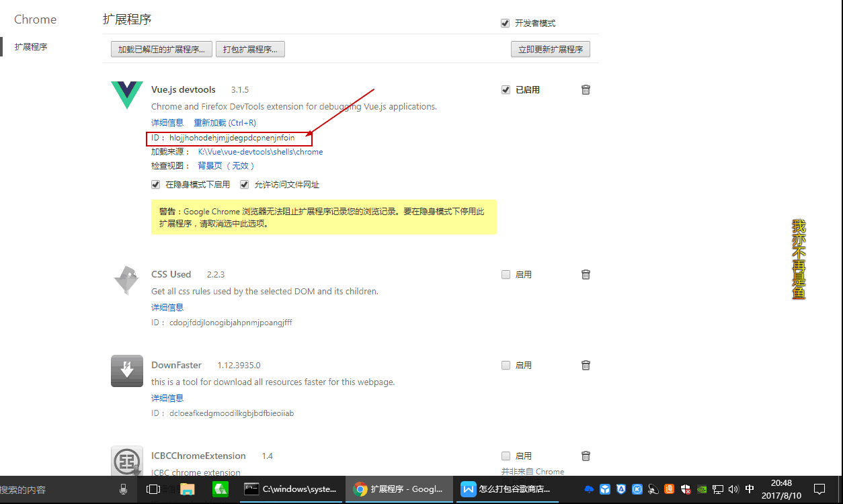Click the Vue.js devtools extension name
843x504 pixels.
[184, 89]
